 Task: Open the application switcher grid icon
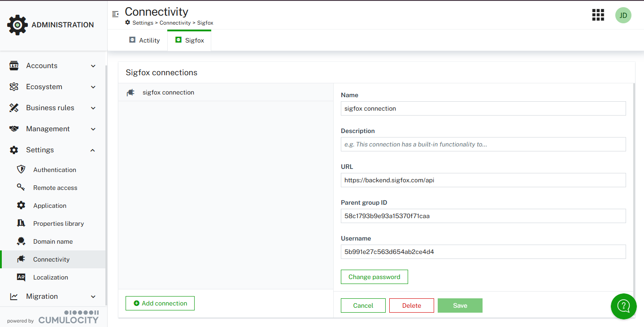click(x=598, y=15)
